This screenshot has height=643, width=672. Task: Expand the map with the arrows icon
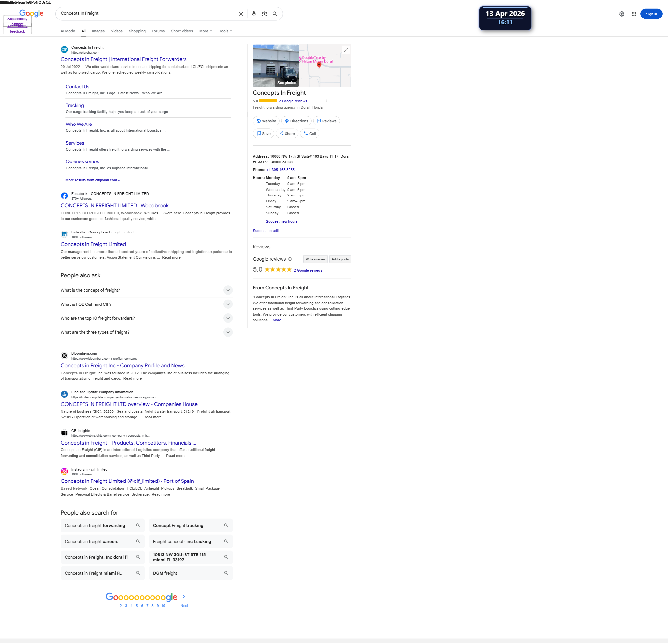point(346,50)
